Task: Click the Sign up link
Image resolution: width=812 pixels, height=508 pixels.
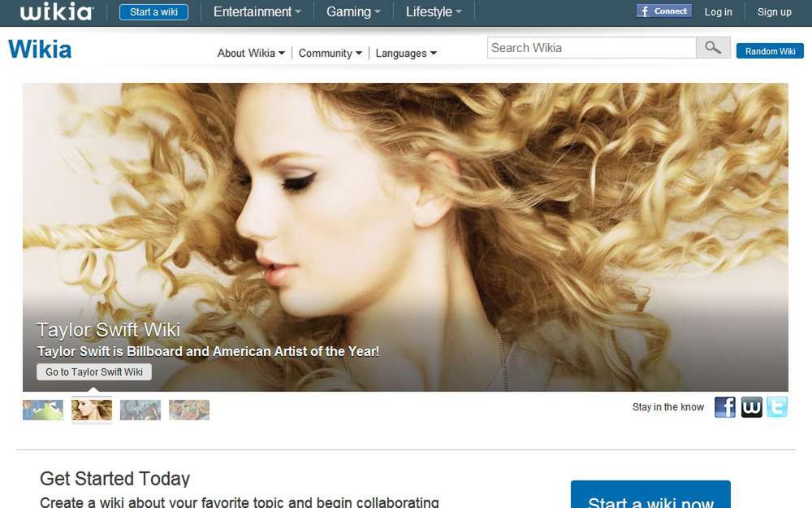Action: [774, 12]
